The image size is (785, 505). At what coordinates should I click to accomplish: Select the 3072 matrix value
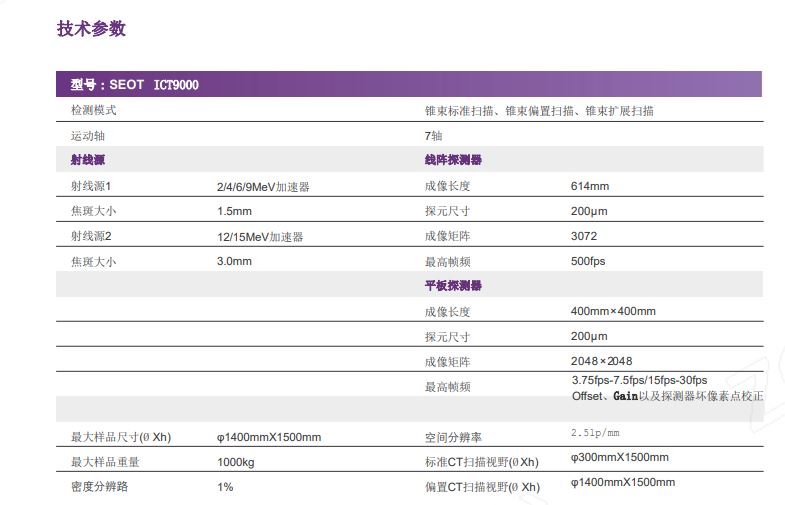(584, 236)
